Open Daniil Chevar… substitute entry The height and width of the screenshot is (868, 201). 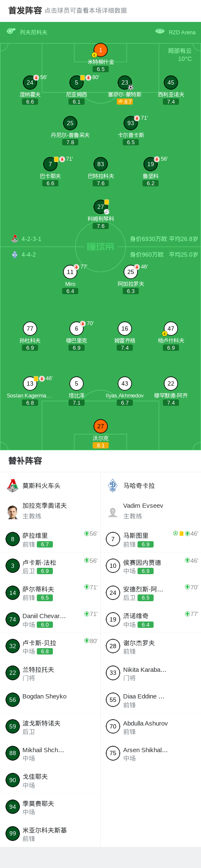pyautogui.click(x=50, y=619)
